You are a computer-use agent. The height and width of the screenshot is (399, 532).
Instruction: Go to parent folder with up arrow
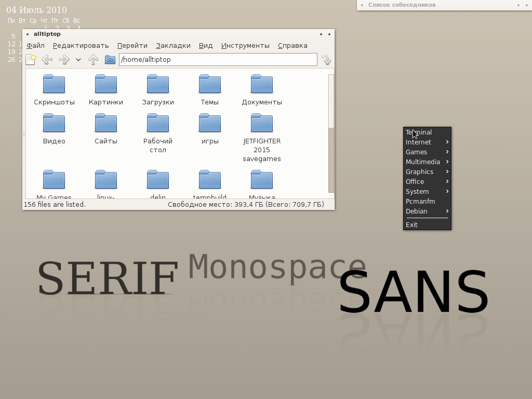point(94,60)
